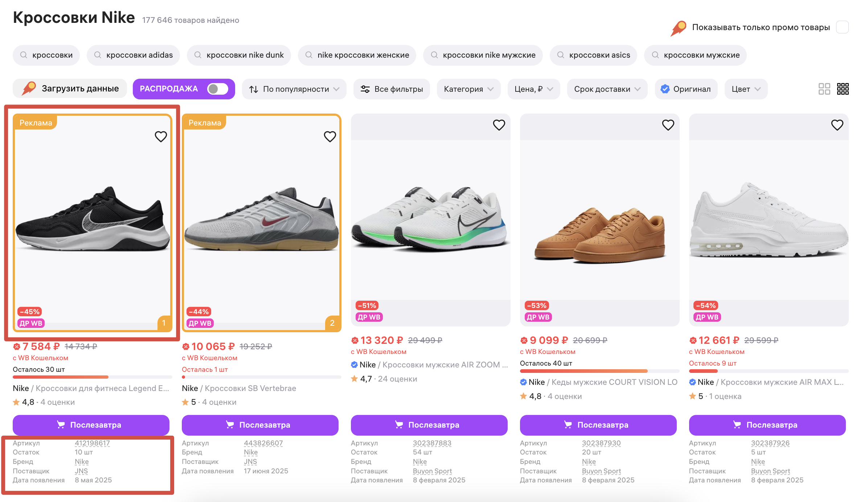This screenshot has width=868, height=502.
Task: Add Air Zoom sneakers to favorites
Action: [x=499, y=125]
